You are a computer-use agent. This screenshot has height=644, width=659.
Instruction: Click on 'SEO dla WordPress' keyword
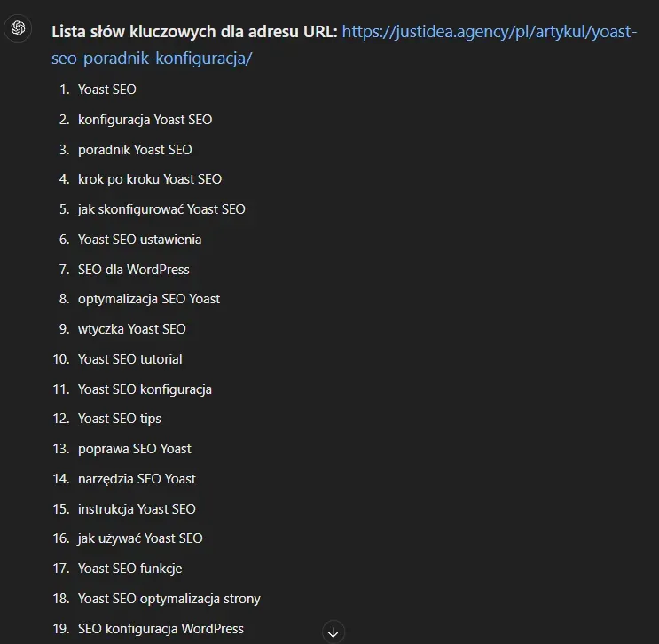pyautogui.click(x=134, y=270)
